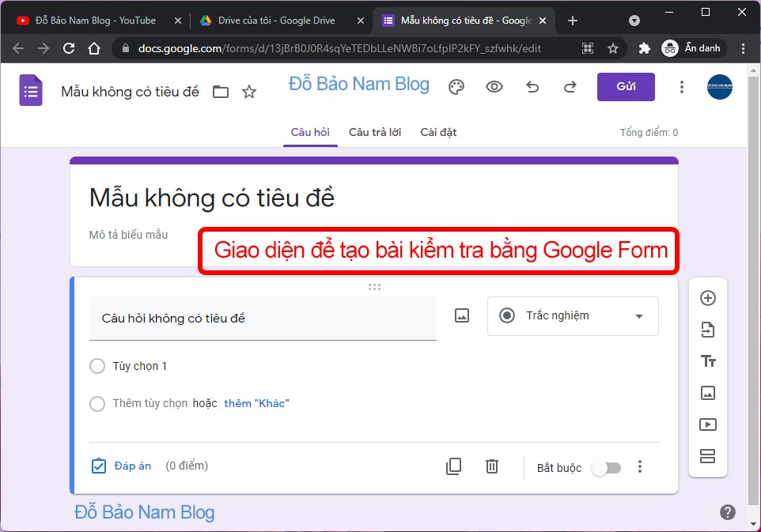Click the Mô tả biểu mẫu description field

pos(129,235)
